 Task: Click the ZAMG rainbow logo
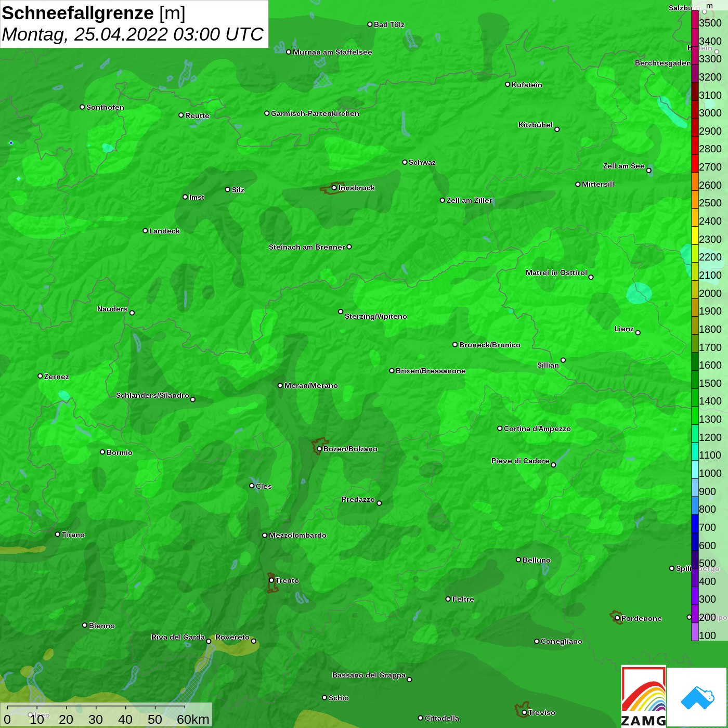click(x=643, y=696)
